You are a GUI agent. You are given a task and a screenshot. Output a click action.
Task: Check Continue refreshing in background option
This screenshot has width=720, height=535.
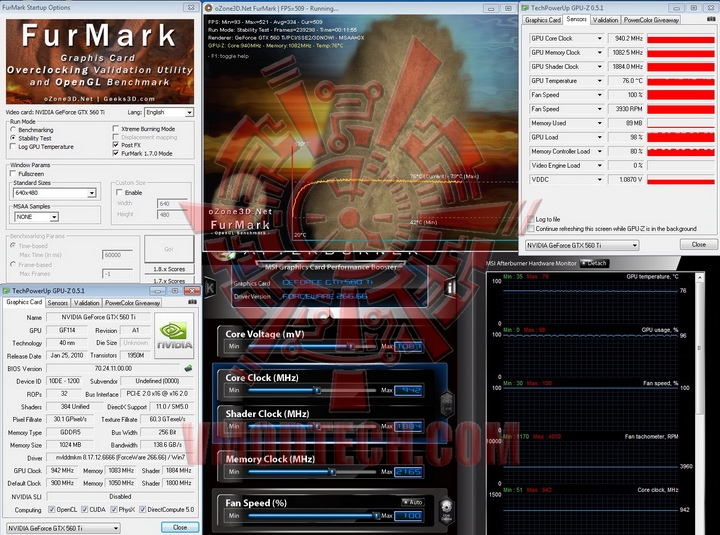[531, 228]
